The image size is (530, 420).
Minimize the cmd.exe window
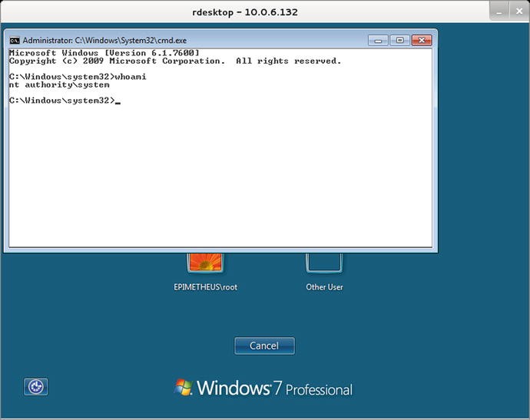378,41
